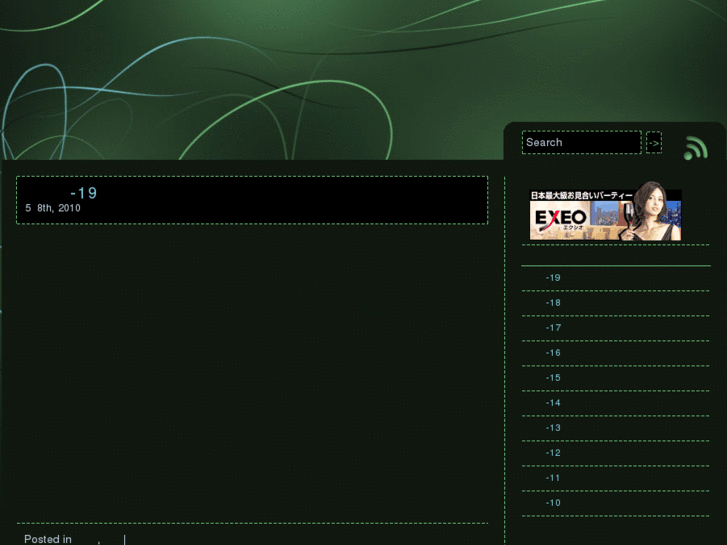Submit search with the arrow button
727x545 pixels.
tap(654, 142)
